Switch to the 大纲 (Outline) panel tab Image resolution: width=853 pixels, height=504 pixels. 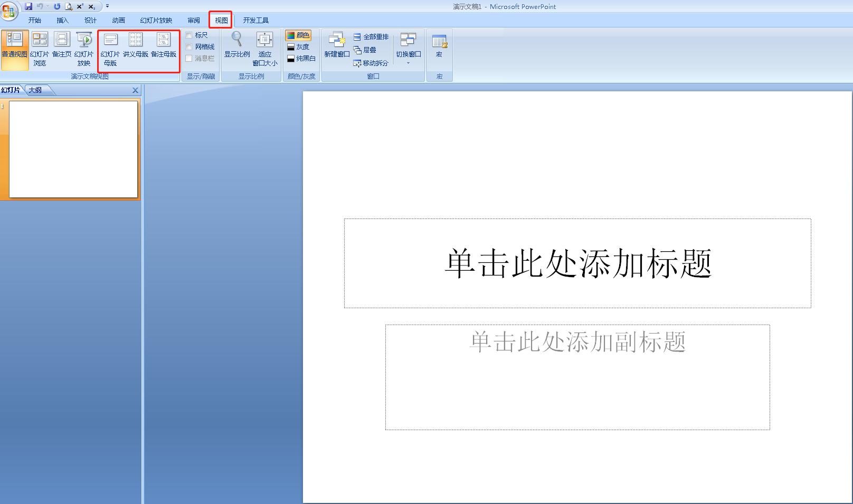[x=35, y=90]
